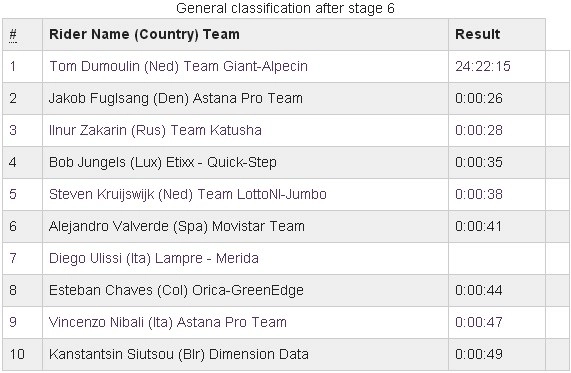The height and width of the screenshot is (373, 571).
Task: Select Jakob Fuglsang Astana Pro Team entry
Action: point(176,98)
